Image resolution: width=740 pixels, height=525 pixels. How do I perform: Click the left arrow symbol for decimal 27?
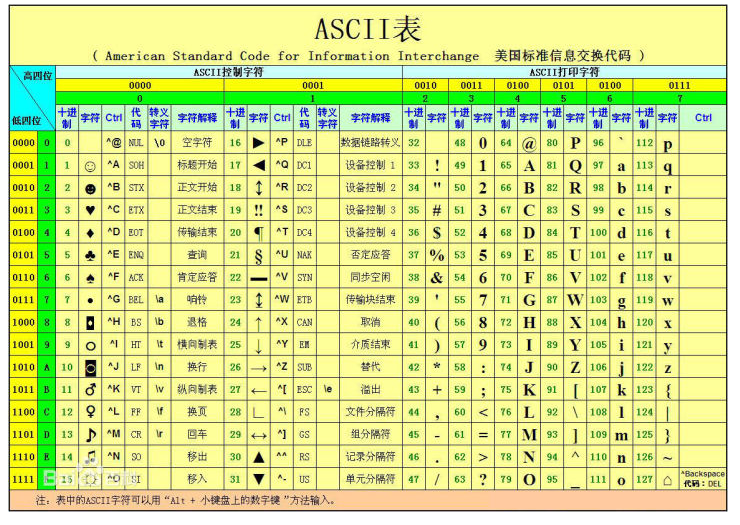point(259,390)
